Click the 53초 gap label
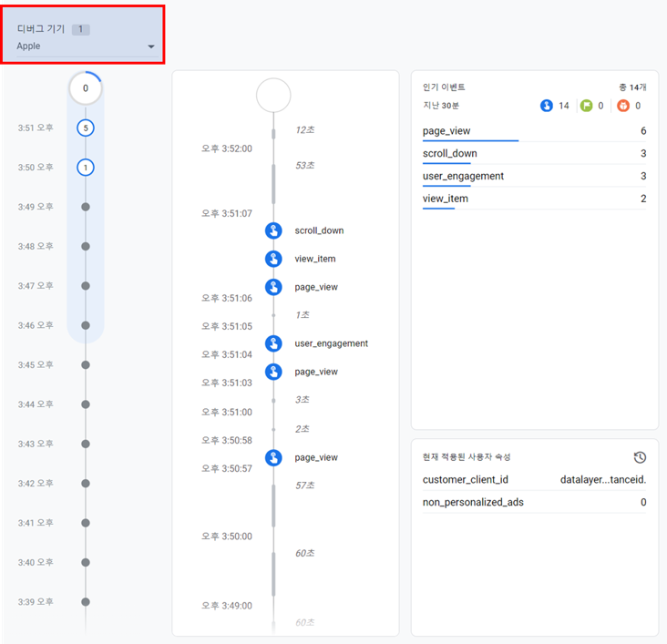Screen dimensions: 667x644 click(305, 166)
